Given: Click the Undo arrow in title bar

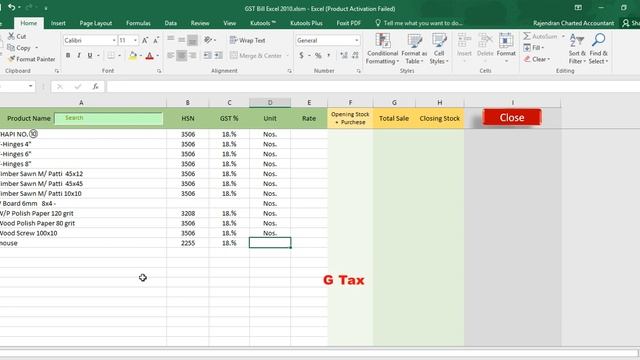Looking at the screenshot, I should click(x=11, y=7).
